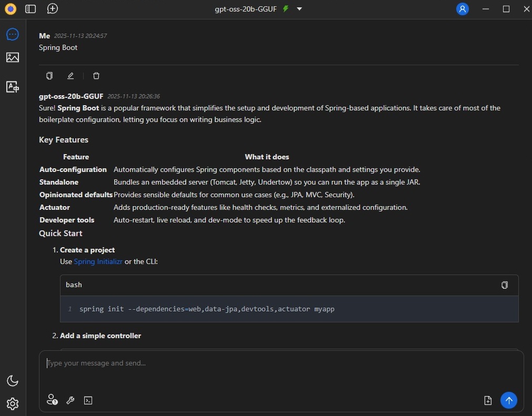
Task: Open the image generation section
Action: pos(13,58)
